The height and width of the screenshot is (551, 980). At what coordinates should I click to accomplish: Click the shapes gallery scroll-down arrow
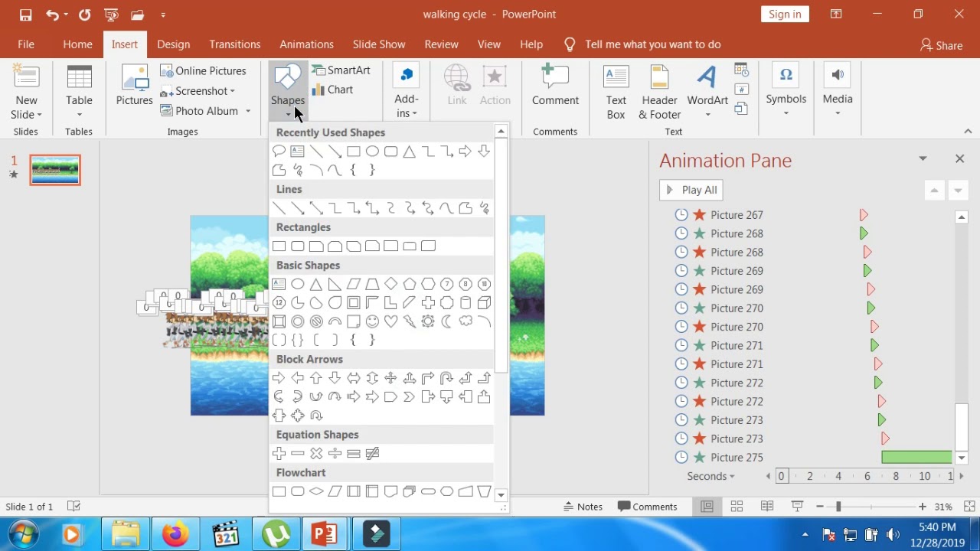click(x=501, y=495)
